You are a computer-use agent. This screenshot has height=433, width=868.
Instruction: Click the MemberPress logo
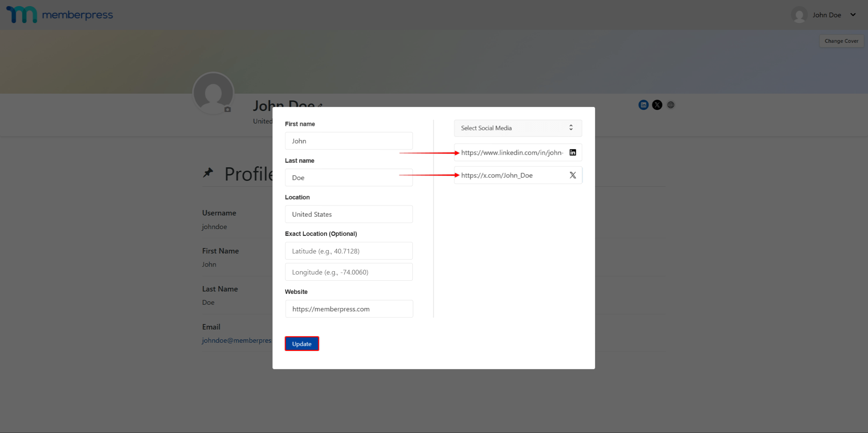click(60, 15)
